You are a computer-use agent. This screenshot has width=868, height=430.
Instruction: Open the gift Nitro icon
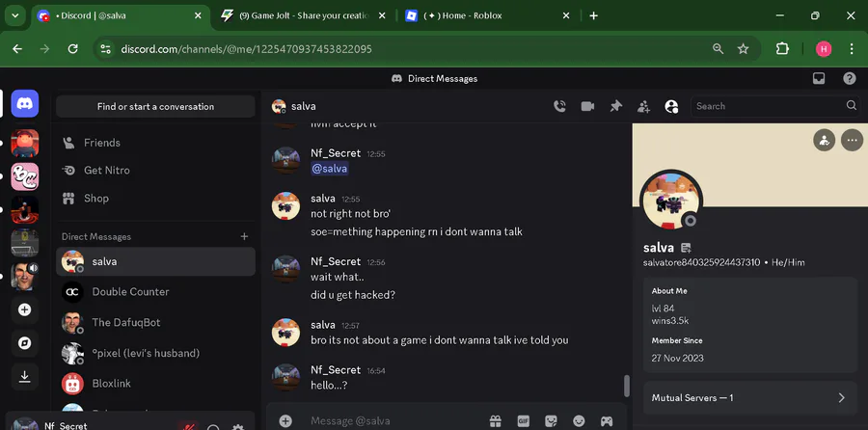496,421
